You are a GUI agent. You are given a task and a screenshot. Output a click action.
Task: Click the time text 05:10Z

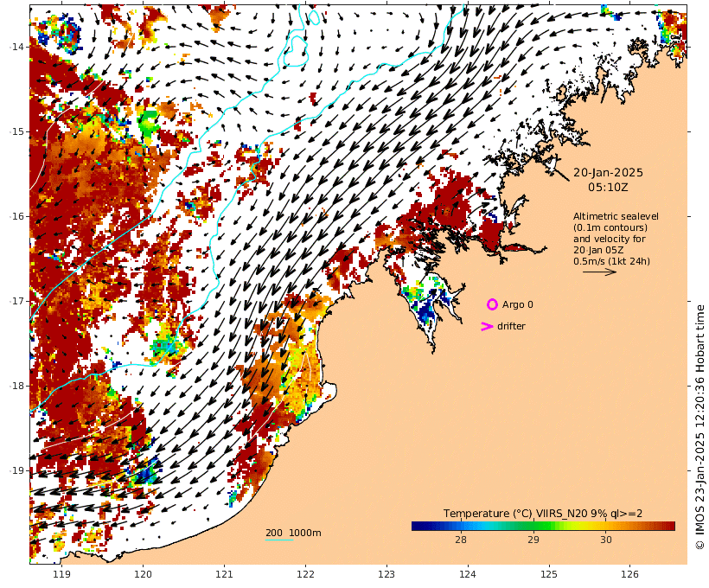(x=608, y=188)
